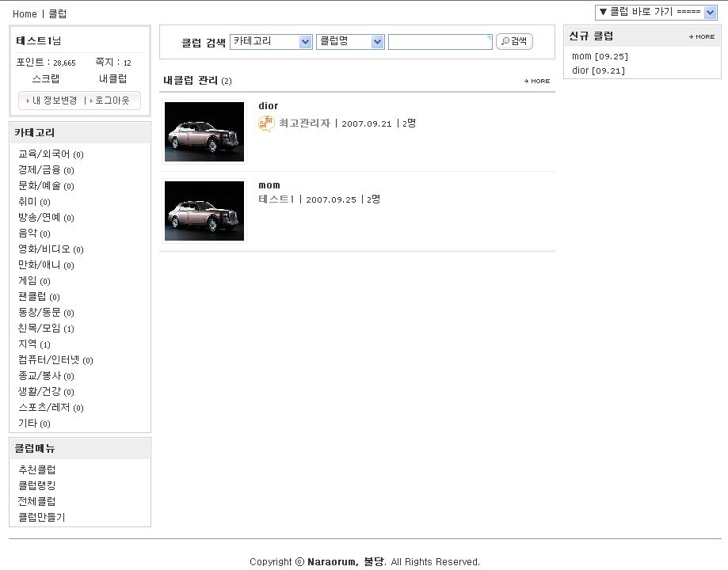
Task: Open 클럽만들기 in club menu
Action: point(42,518)
